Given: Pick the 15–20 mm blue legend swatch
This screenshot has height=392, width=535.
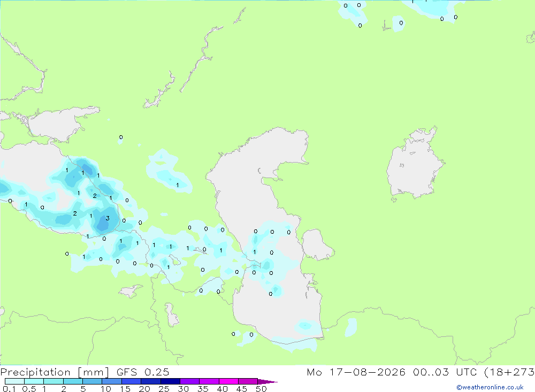Looking at the screenshot, I should (x=132, y=381).
